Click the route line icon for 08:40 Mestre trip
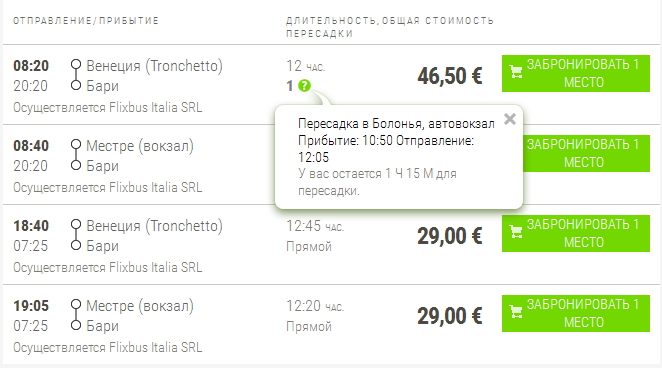The width and height of the screenshot is (662, 368). tap(76, 155)
